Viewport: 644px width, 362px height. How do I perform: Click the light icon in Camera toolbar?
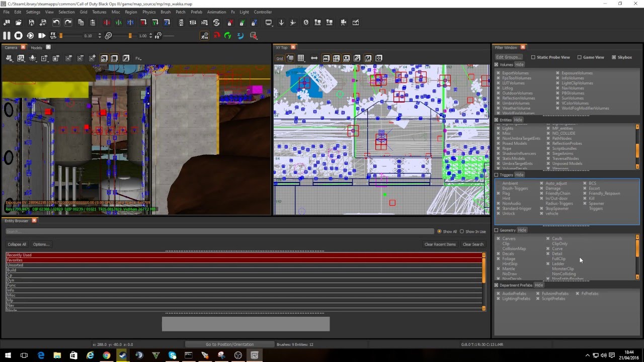pyautogui.click(x=33, y=58)
